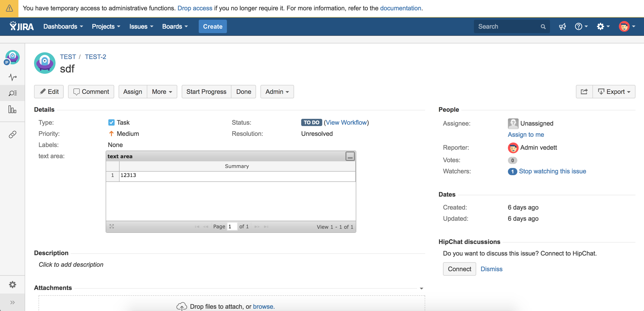This screenshot has width=644, height=311.
Task: Expand the Admin dropdown button
Action: [x=277, y=92]
